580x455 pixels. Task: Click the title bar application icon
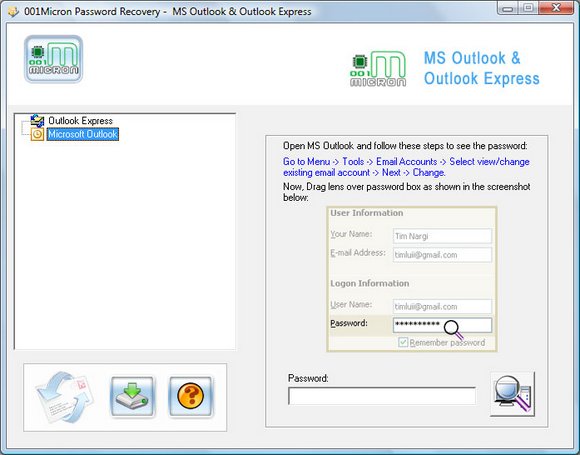coord(13,11)
